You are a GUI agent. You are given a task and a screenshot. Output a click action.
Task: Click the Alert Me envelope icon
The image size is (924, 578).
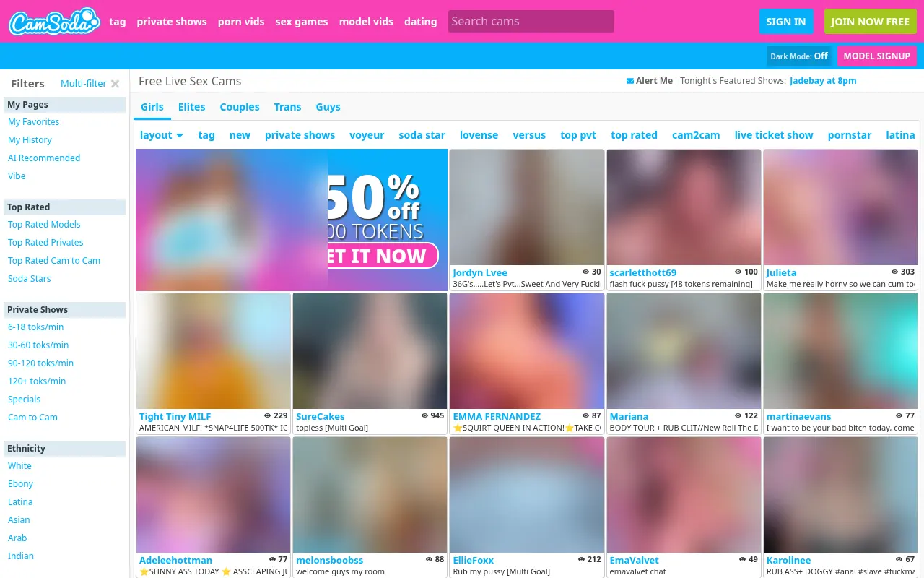tap(630, 81)
